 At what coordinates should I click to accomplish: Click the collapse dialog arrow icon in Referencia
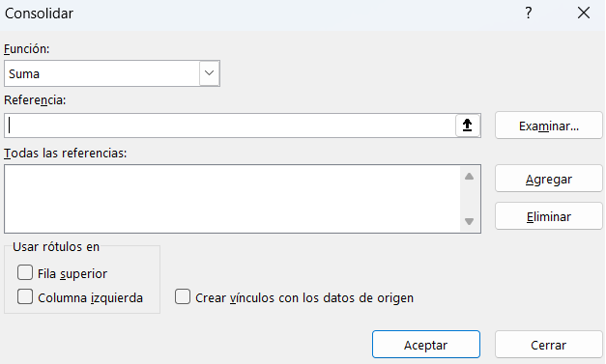tap(468, 126)
